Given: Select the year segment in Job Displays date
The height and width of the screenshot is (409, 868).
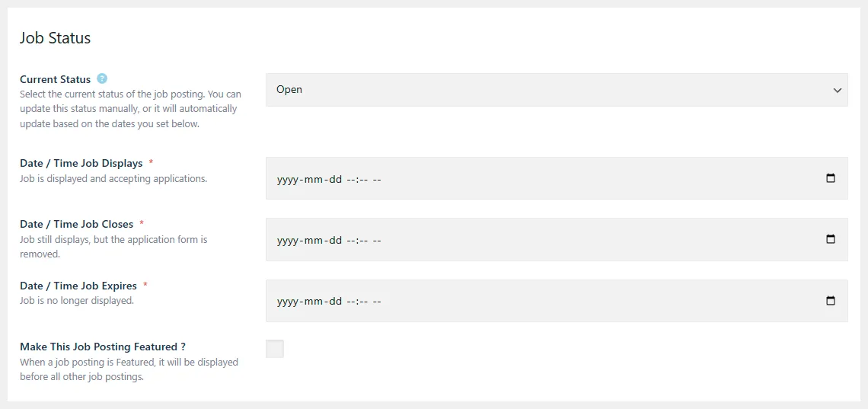Looking at the screenshot, I should tap(289, 179).
